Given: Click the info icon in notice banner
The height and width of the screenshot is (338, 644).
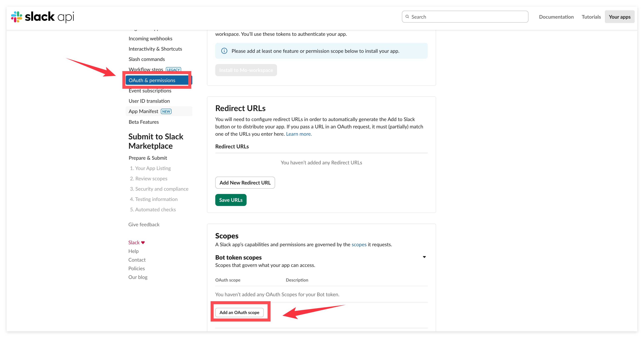Looking at the screenshot, I should (x=224, y=51).
